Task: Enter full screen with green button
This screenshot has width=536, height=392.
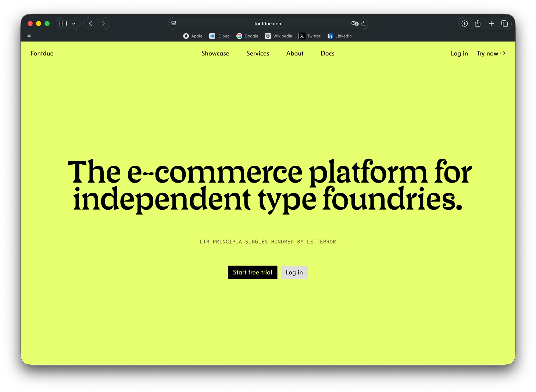Action: [x=47, y=24]
